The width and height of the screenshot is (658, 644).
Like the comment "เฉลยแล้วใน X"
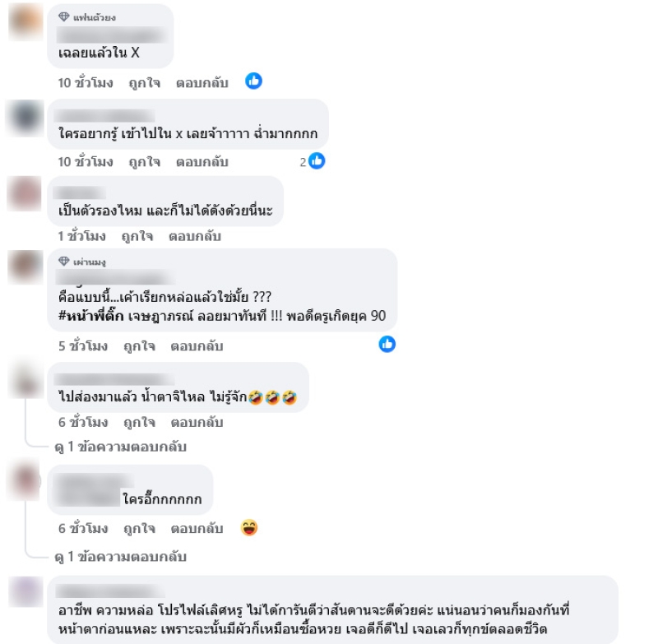[145, 82]
